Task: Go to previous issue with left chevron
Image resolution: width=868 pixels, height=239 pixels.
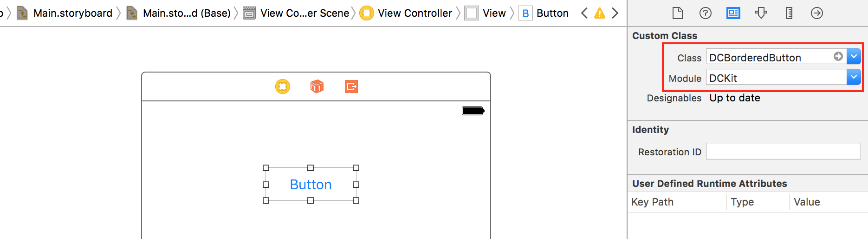Action: pyautogui.click(x=584, y=13)
